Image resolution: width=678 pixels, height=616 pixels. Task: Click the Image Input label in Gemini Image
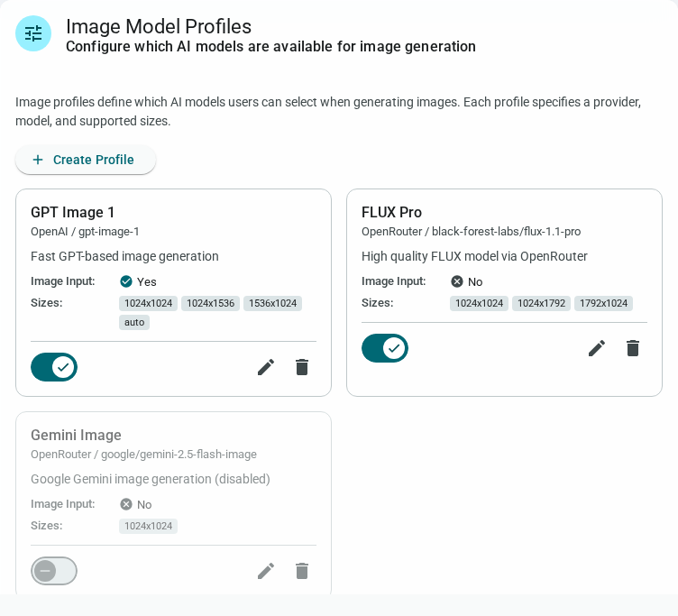click(x=63, y=504)
